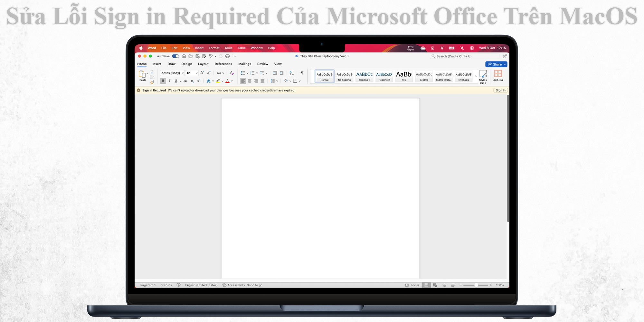The height and width of the screenshot is (322, 644).
Task: Open the Styles Pane
Action: click(x=483, y=77)
